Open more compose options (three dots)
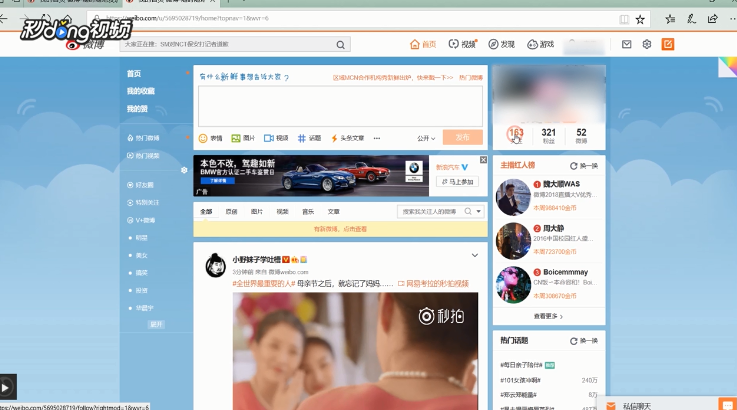 pos(376,138)
